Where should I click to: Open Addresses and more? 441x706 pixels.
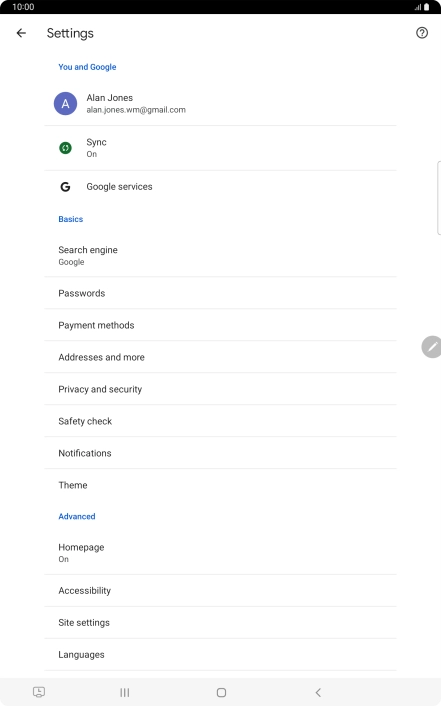221,357
